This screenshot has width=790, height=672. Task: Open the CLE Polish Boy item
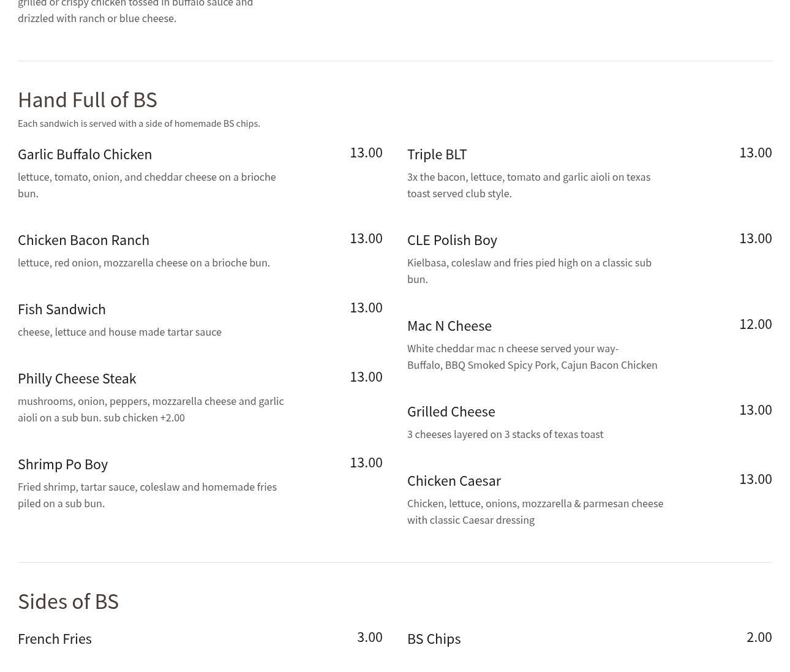[x=452, y=240]
